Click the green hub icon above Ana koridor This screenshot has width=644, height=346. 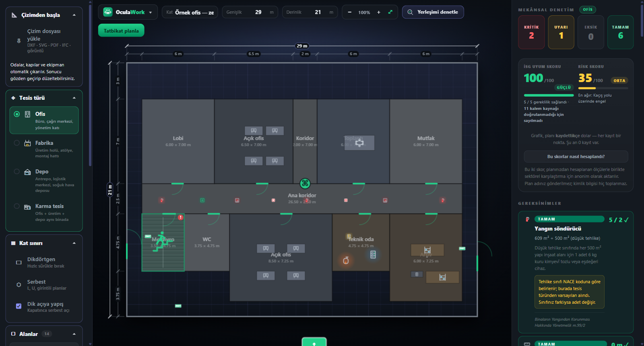pyautogui.click(x=305, y=183)
